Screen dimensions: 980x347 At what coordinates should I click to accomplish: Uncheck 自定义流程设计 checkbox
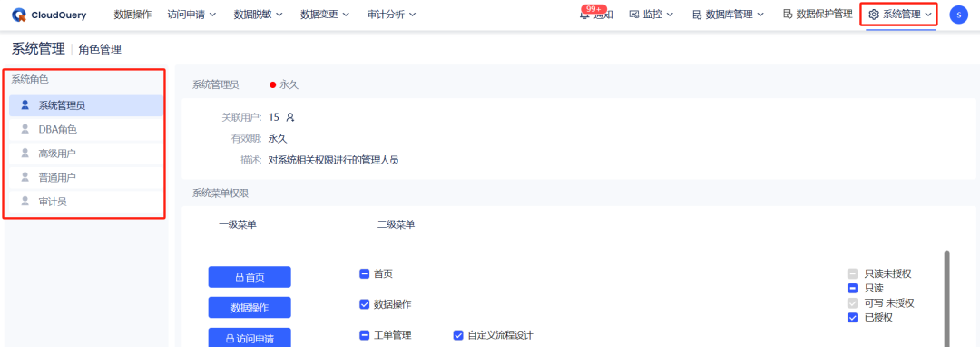(457, 335)
